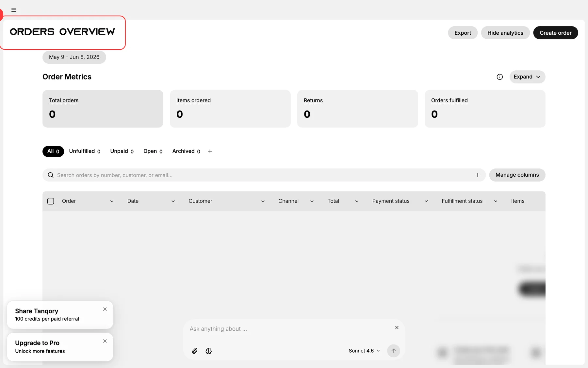Open the Date column chevron
The width and height of the screenshot is (588, 368).
[173, 201]
